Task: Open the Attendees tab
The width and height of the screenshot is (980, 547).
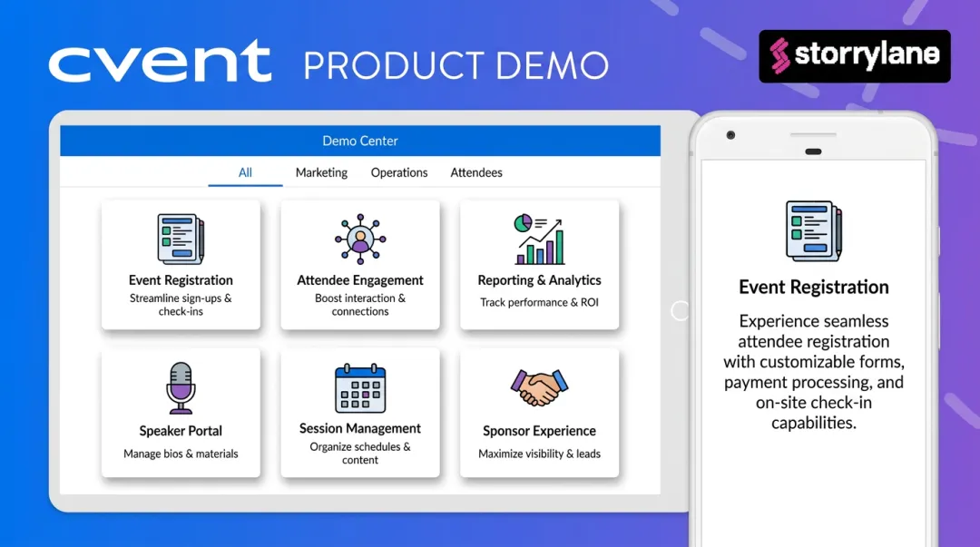Action: (x=476, y=172)
